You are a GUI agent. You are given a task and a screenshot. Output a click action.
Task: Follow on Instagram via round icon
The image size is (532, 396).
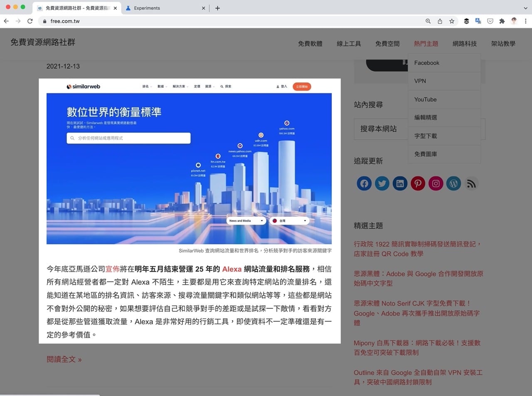436,183
